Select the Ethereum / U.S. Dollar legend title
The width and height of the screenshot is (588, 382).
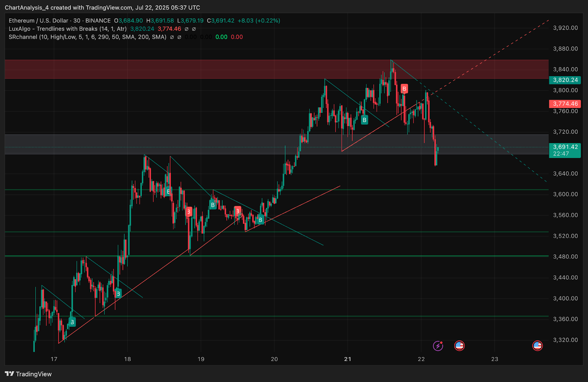click(x=60, y=21)
